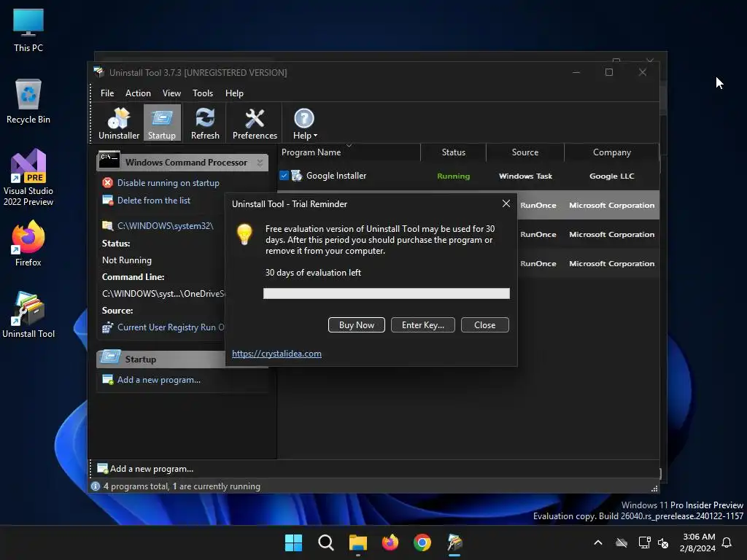The height and width of the screenshot is (560, 747).
Task: Sort by the Company column header
Action: click(612, 152)
